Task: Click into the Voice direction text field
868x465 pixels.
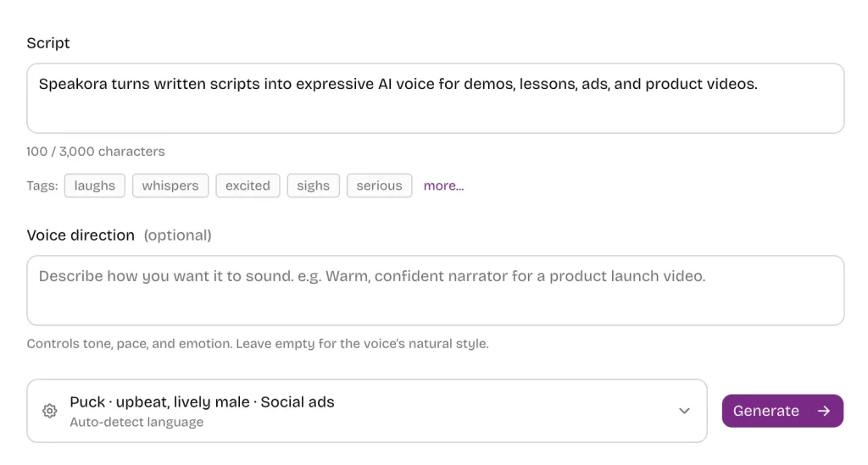Action: coord(436,291)
